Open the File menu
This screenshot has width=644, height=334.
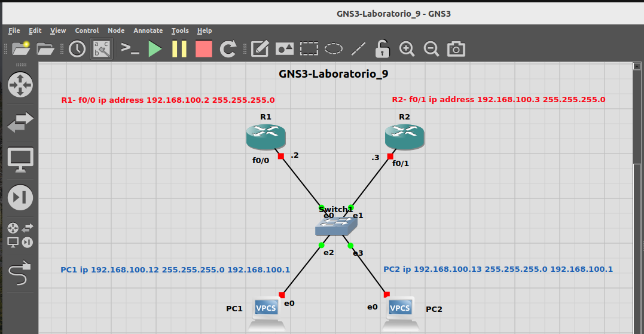pos(14,30)
